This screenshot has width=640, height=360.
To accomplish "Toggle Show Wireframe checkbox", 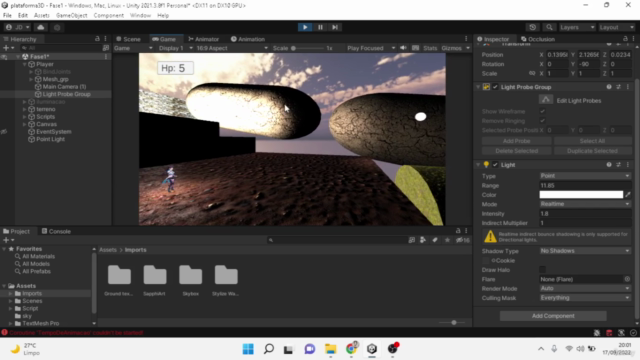I will click(542, 111).
